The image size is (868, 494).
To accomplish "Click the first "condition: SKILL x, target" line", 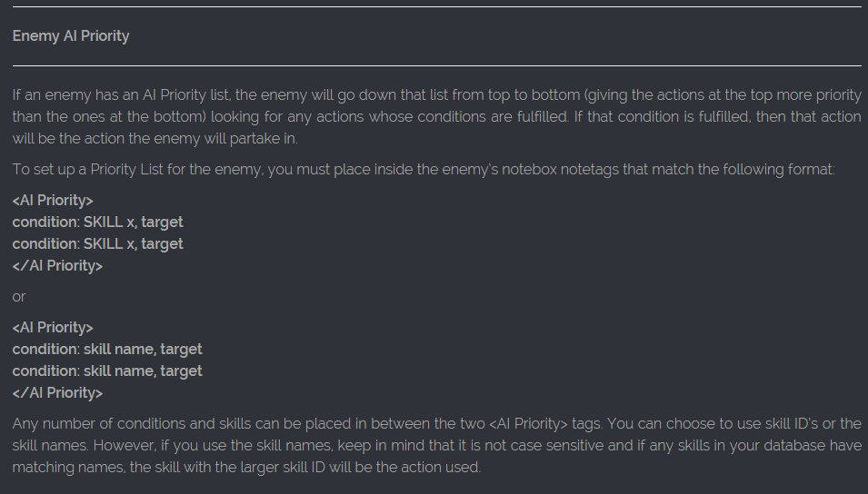I will pos(97,222).
